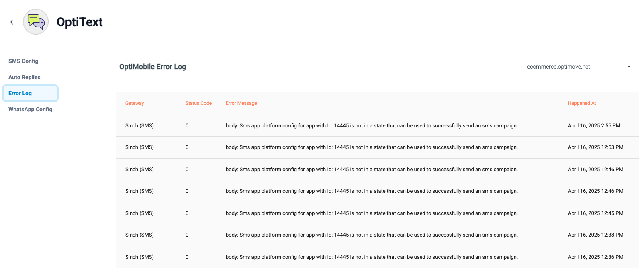Click the Happened At column header

point(582,103)
